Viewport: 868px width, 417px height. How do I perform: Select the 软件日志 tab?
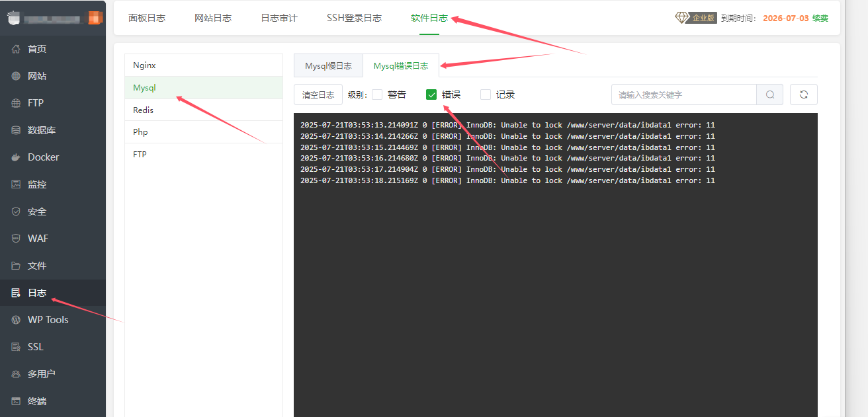click(429, 18)
